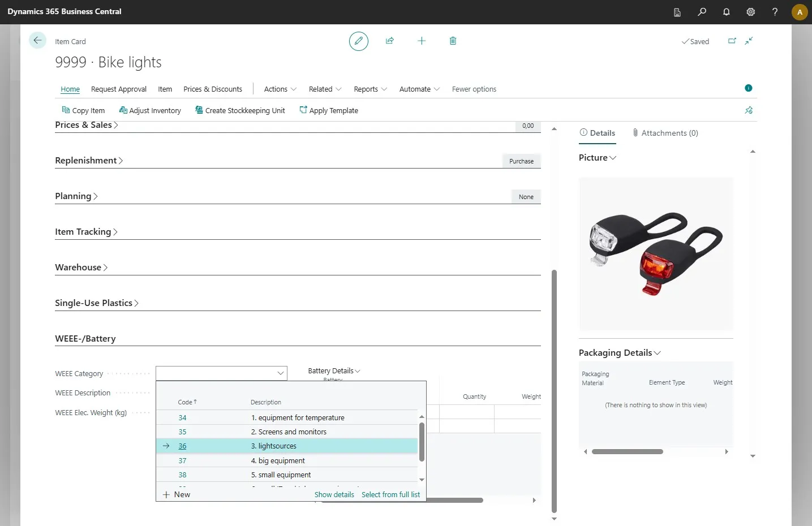This screenshot has width=812, height=526.
Task: Open the Picture factbox menu
Action: click(x=598, y=158)
